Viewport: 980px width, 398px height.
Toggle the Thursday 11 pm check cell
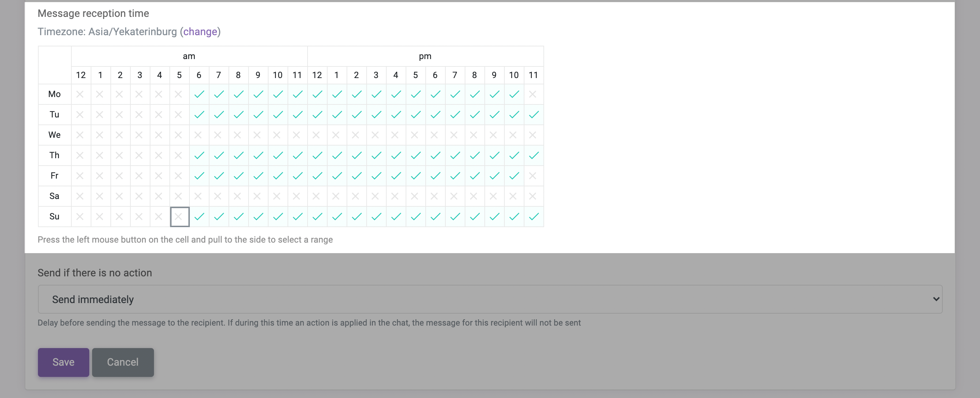(x=533, y=155)
